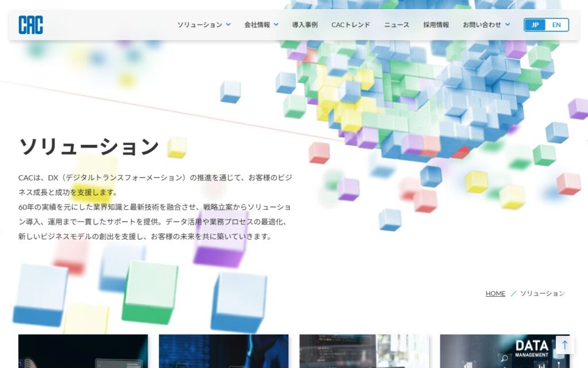Click the HOME breadcrumb link
The width and height of the screenshot is (588, 368).
[495, 293]
